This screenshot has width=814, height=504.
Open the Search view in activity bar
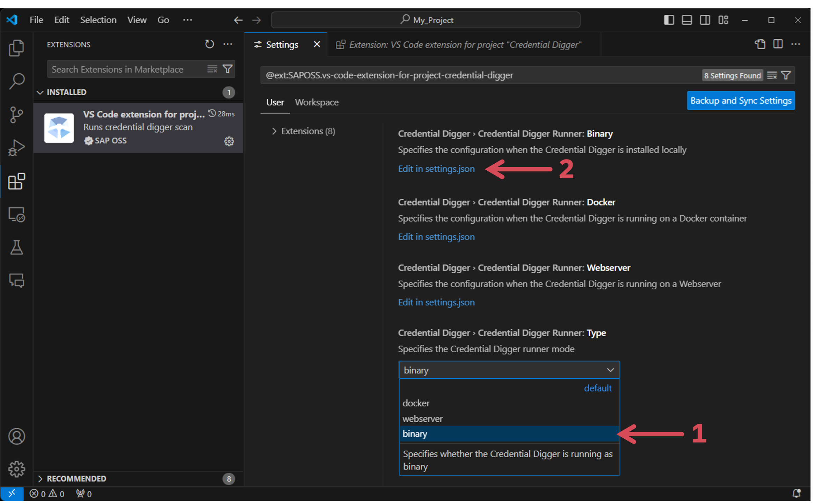click(16, 81)
